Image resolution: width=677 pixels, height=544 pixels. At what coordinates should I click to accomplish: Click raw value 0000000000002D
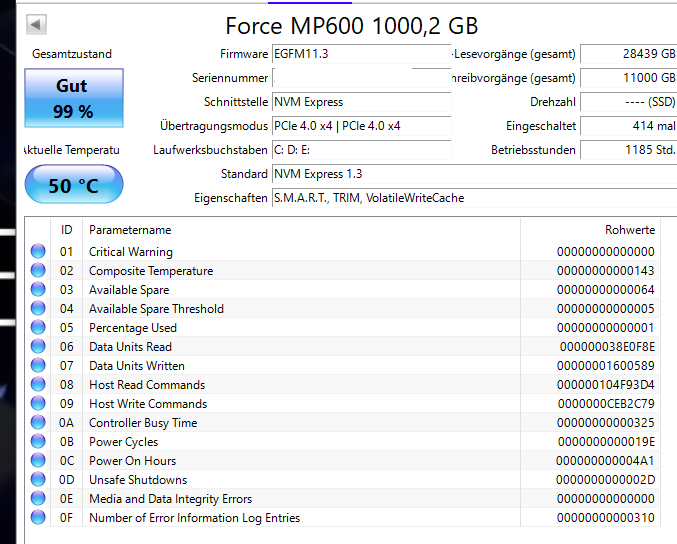coord(605,480)
